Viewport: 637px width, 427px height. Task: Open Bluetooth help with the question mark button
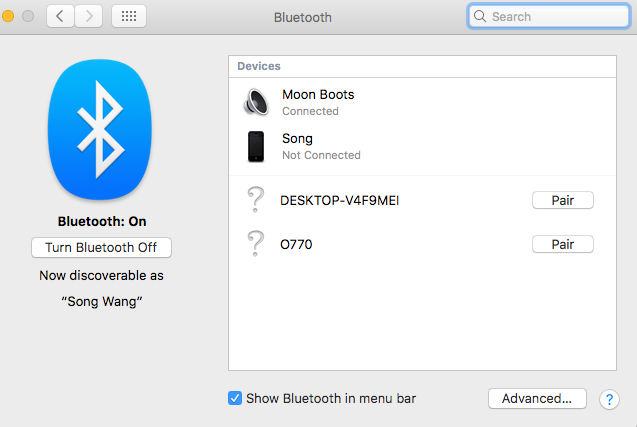(609, 399)
